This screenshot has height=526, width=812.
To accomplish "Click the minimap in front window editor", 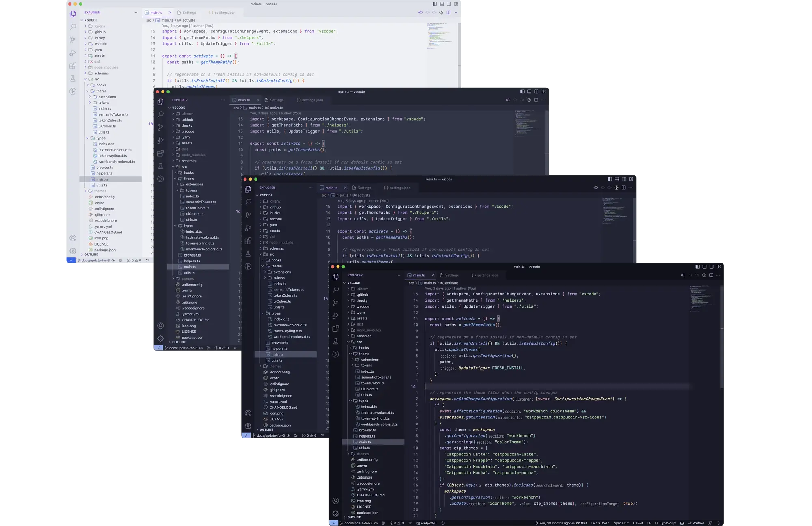I will click(x=703, y=298).
